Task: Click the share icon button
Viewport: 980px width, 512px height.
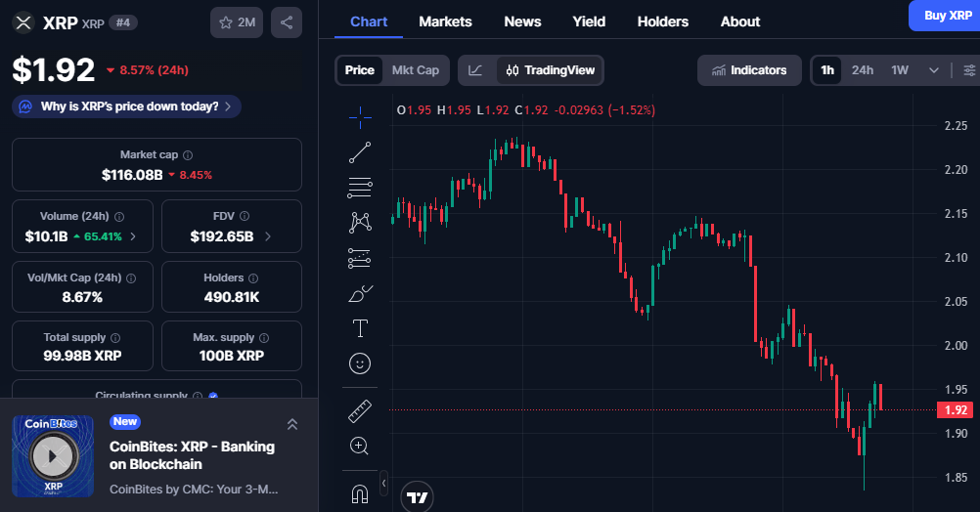Action: pyautogui.click(x=286, y=22)
